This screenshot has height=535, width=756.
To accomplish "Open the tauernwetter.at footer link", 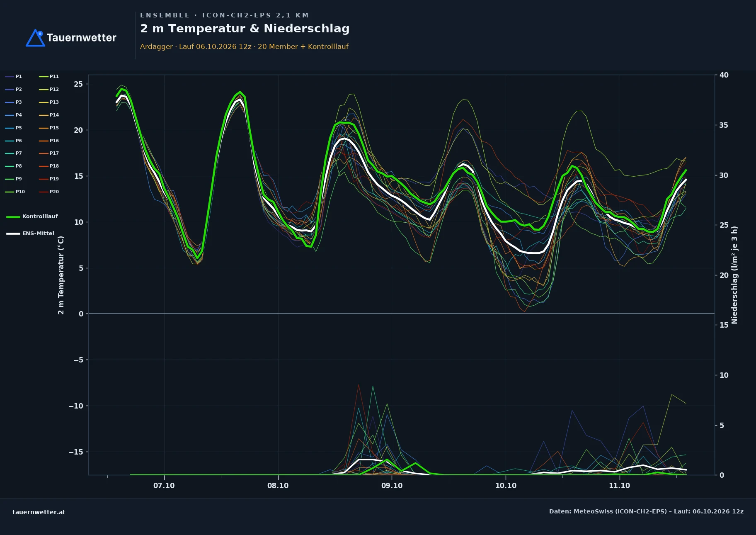I will tap(39, 512).
